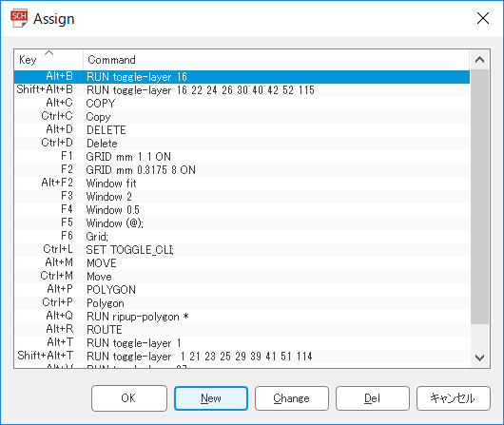Click the New button
Viewport: 504px width, 425px height.
(x=211, y=398)
